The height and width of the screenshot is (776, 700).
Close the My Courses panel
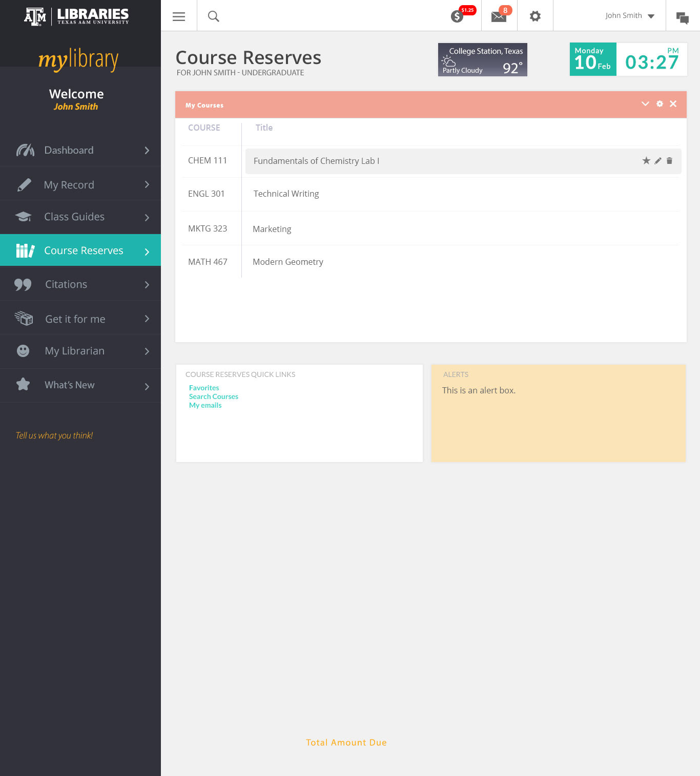click(x=673, y=104)
